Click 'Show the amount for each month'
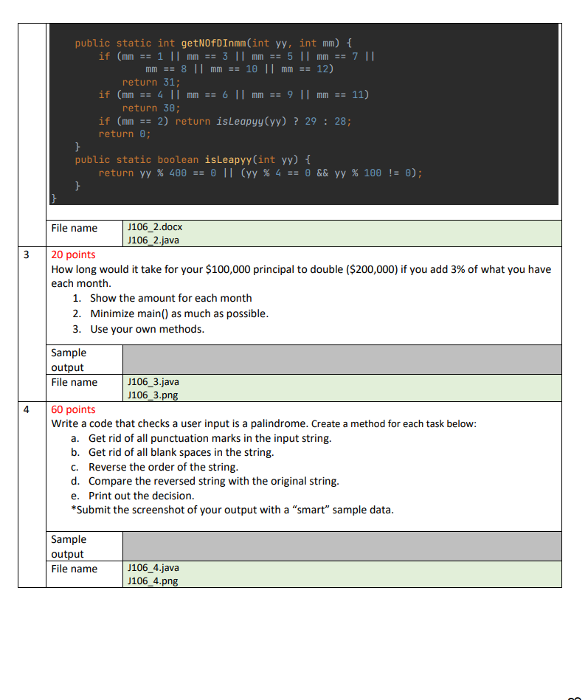588x700 pixels. click(x=170, y=298)
